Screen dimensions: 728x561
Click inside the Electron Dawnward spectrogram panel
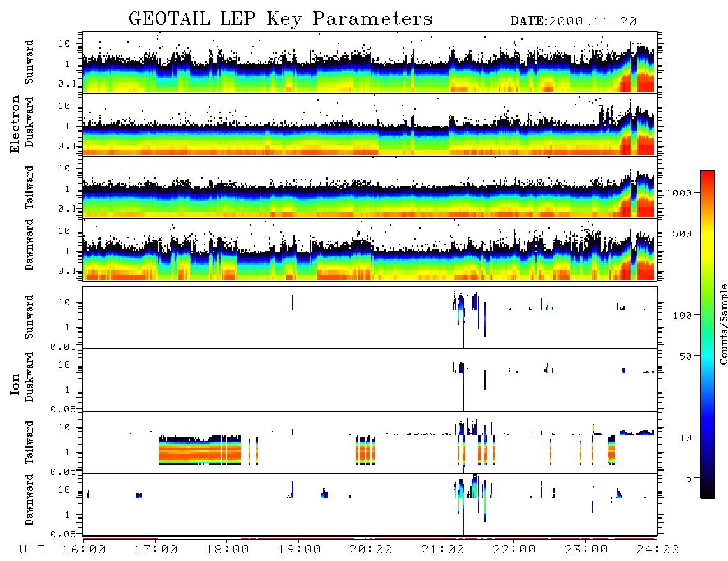tap(370, 249)
